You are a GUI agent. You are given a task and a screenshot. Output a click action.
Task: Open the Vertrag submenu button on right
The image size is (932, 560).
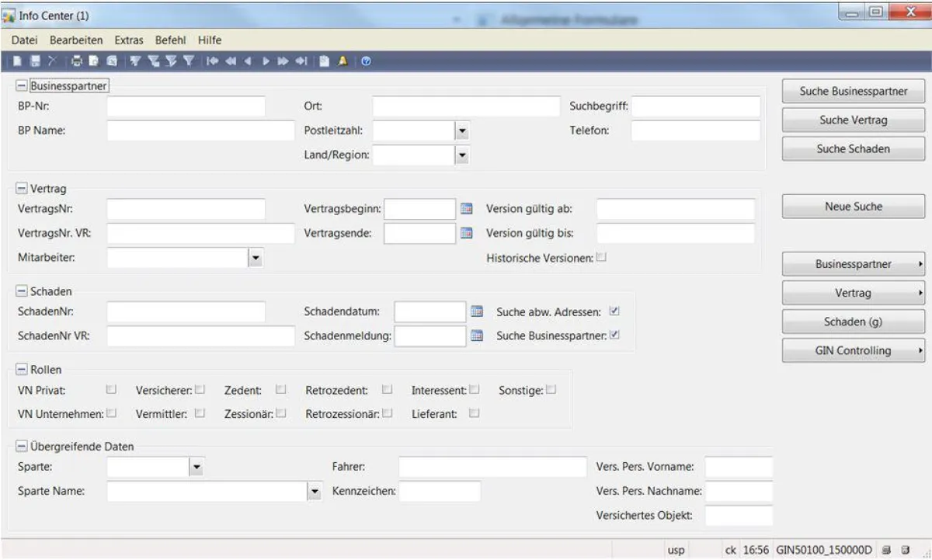pyautogui.click(x=854, y=293)
